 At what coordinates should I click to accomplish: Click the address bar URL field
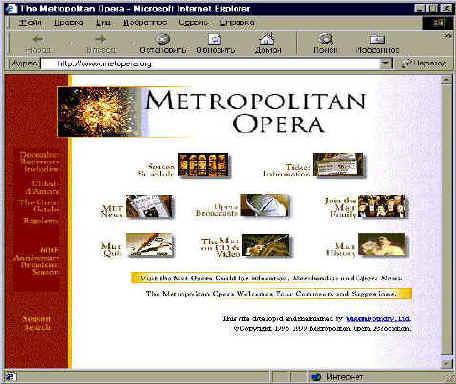tap(211, 63)
